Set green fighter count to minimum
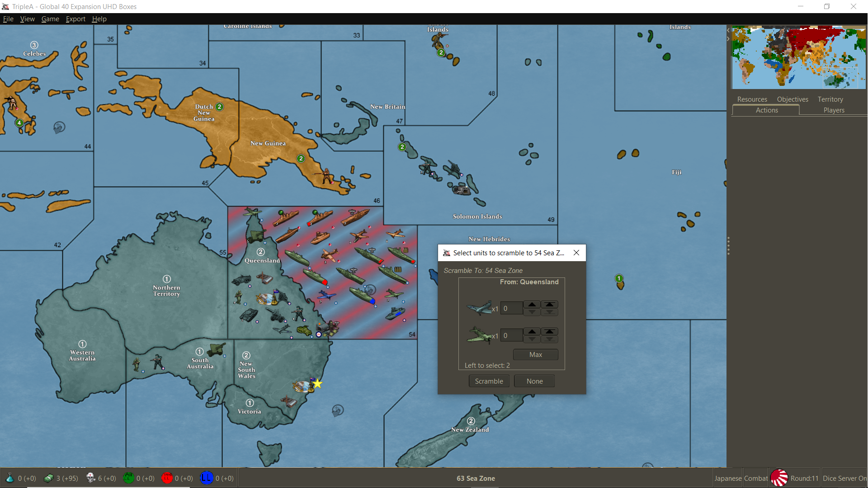Screen dimensions: 868x488 pyautogui.click(x=549, y=339)
